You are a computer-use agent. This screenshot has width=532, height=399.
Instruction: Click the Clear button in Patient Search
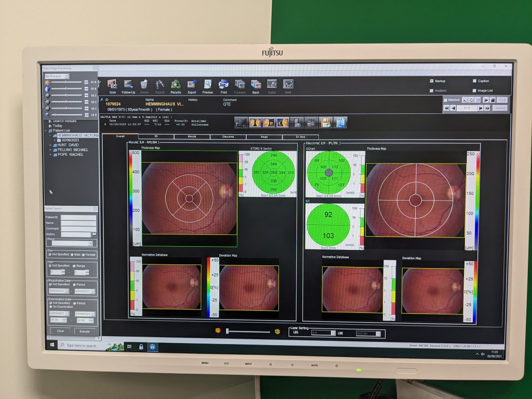[x=60, y=331]
